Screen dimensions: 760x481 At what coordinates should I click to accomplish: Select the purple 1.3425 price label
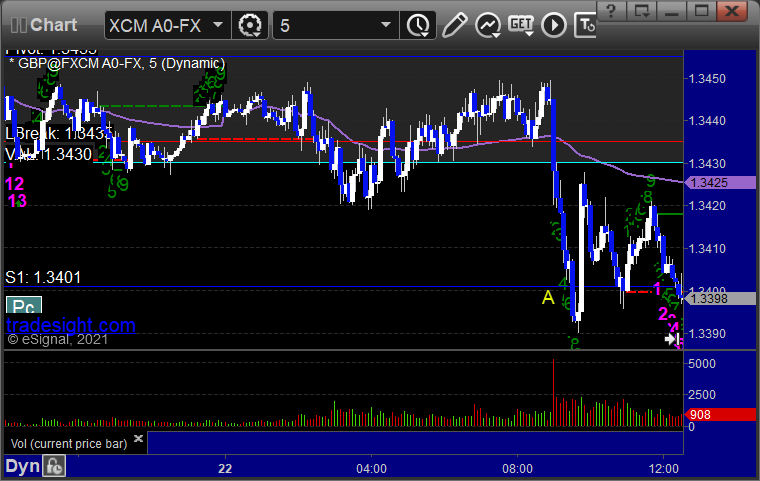click(720, 183)
